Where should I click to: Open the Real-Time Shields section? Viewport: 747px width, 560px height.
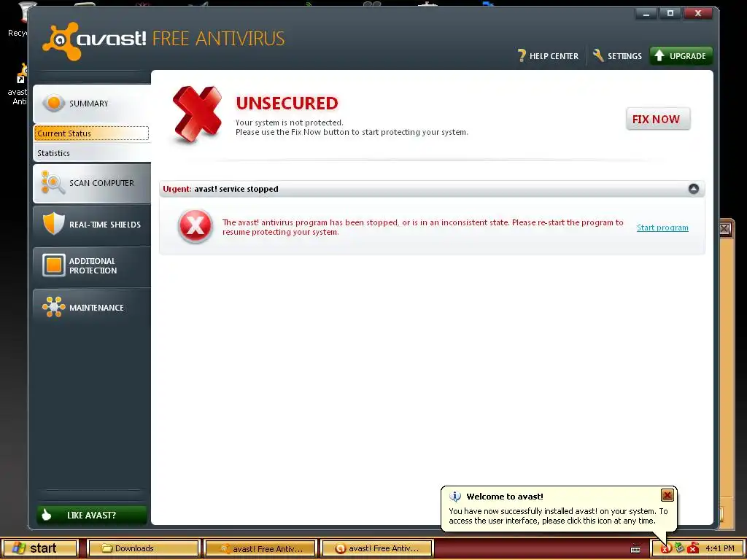tap(92, 225)
